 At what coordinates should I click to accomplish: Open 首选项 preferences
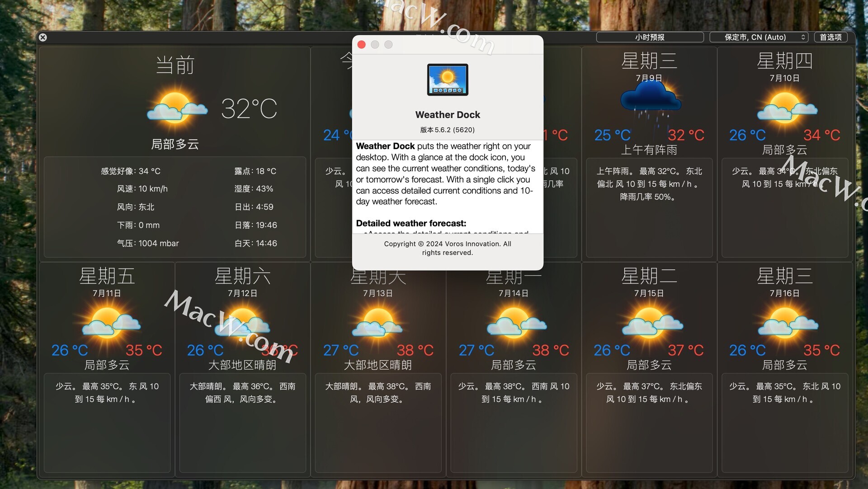[830, 37]
